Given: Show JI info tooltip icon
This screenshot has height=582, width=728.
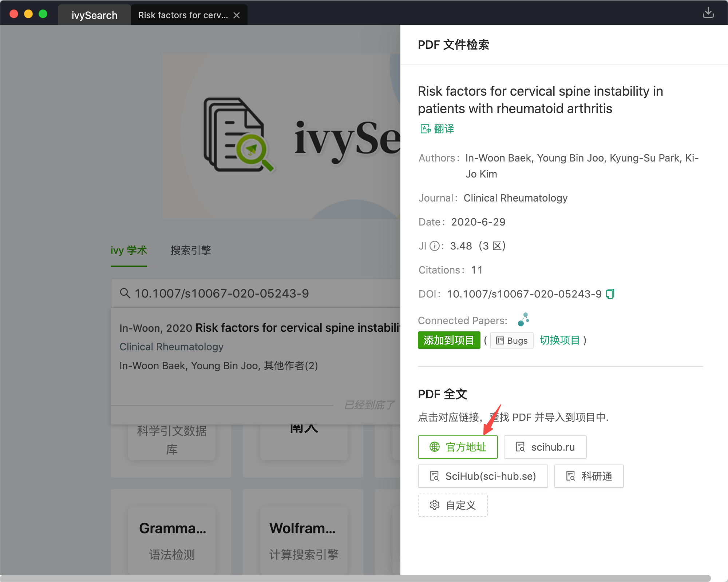Looking at the screenshot, I should click(x=434, y=246).
